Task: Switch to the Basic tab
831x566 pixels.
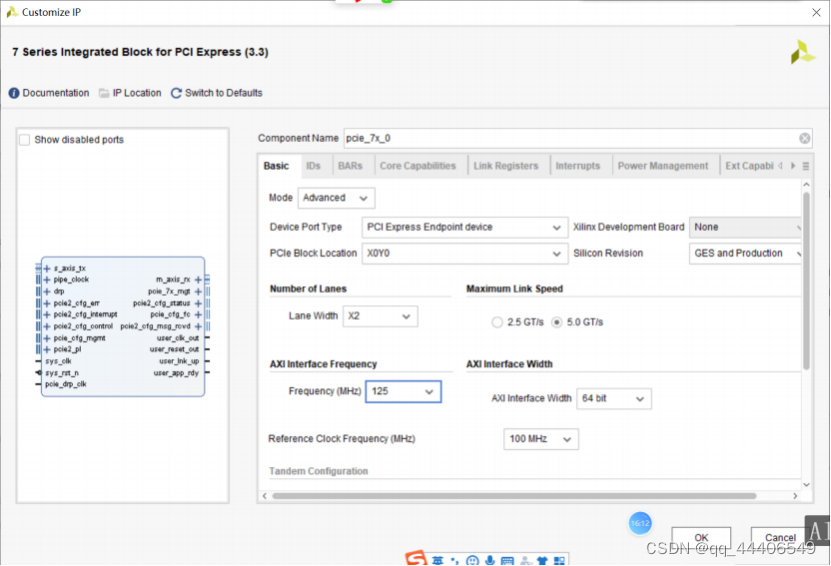Action: [276, 166]
